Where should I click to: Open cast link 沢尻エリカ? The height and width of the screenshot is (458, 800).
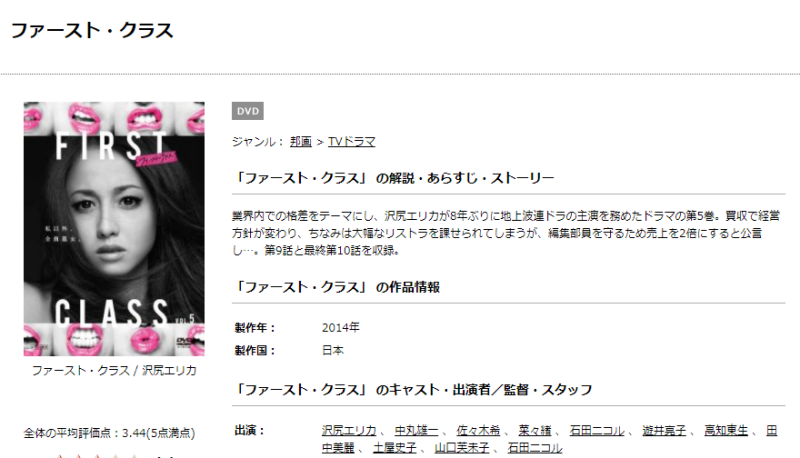click(x=349, y=430)
